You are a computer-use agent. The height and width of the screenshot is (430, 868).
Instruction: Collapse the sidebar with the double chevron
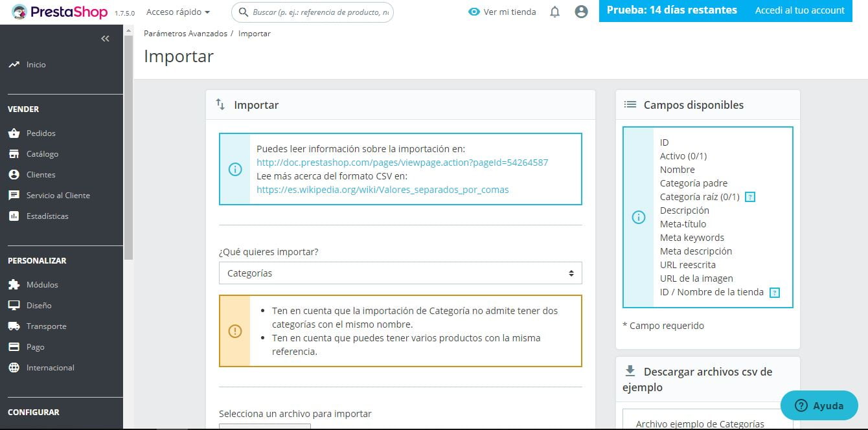coord(105,38)
